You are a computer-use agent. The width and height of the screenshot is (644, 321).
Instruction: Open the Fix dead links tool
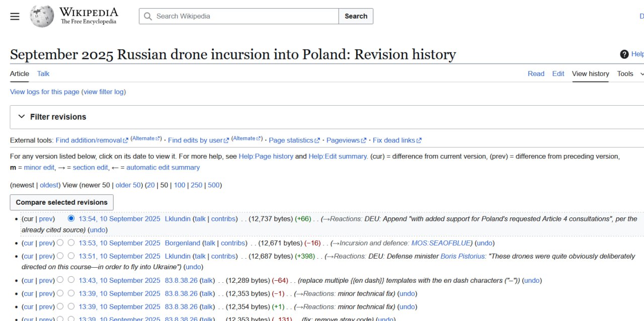[397, 140]
